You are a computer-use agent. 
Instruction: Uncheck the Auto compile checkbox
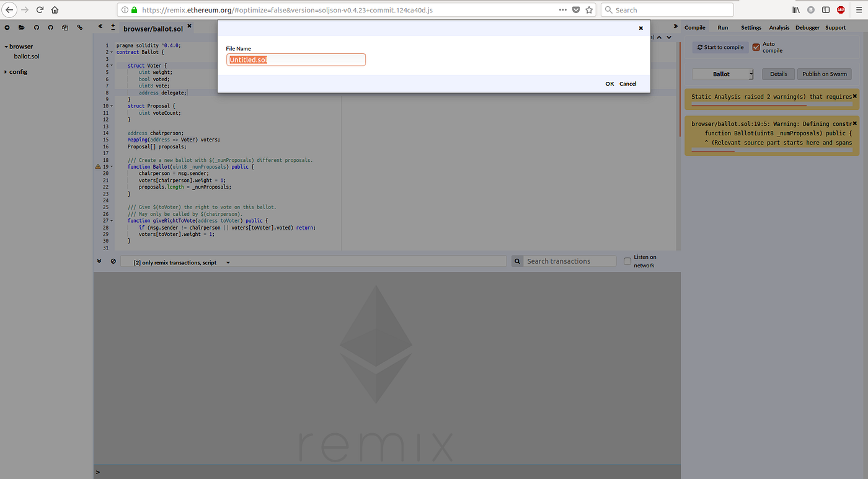[x=756, y=47]
